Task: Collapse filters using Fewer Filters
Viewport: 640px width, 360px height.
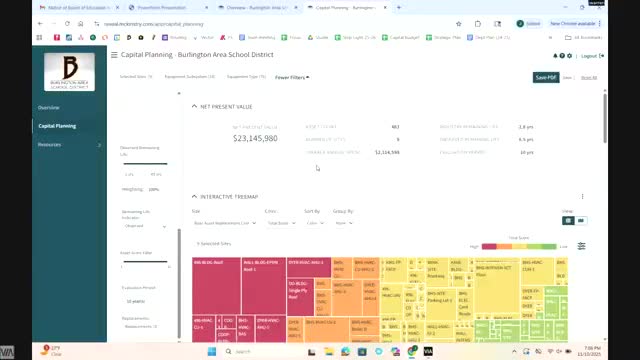Action: 292,77
